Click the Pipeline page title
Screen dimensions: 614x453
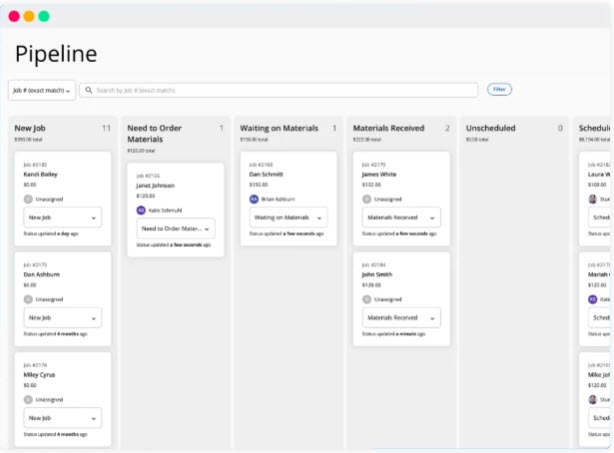56,54
